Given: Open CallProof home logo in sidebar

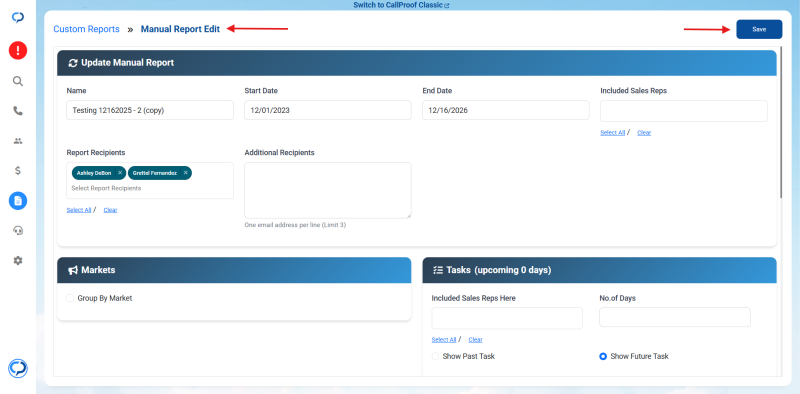Looking at the screenshot, I should [x=18, y=17].
